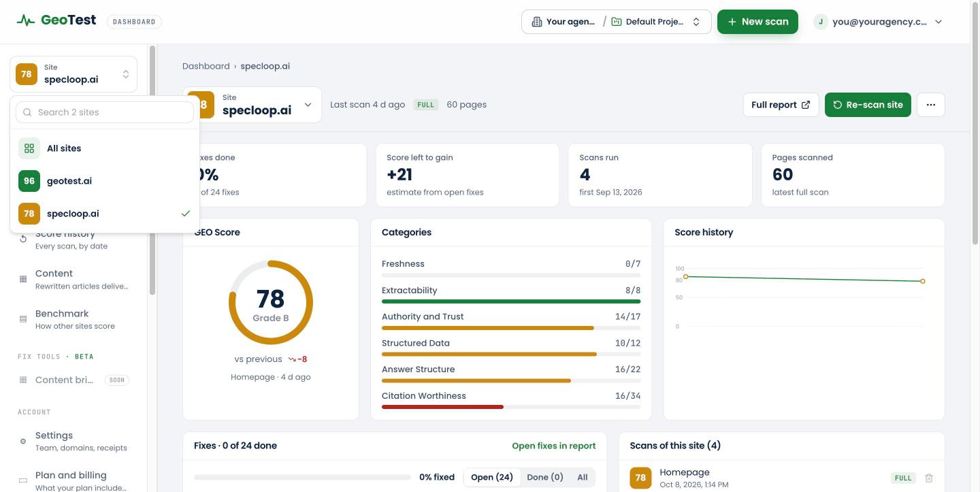Viewport: 980px width, 492px height.
Task: Click the fixes progress bar
Action: click(x=302, y=477)
